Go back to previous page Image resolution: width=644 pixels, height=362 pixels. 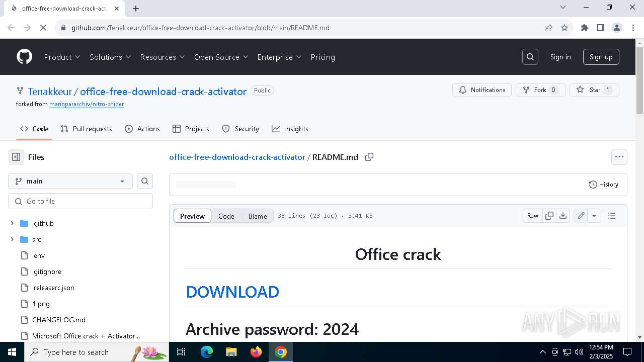point(11,28)
